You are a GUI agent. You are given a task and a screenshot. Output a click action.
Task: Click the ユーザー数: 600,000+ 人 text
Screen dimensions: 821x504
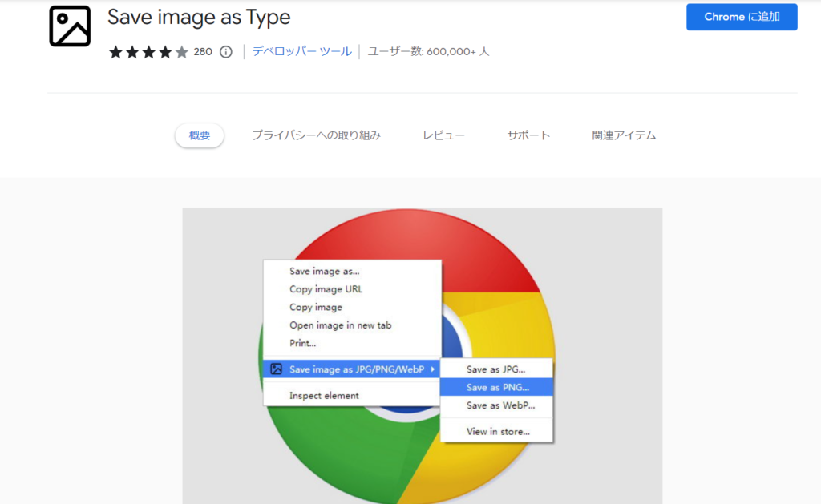pyautogui.click(x=428, y=51)
